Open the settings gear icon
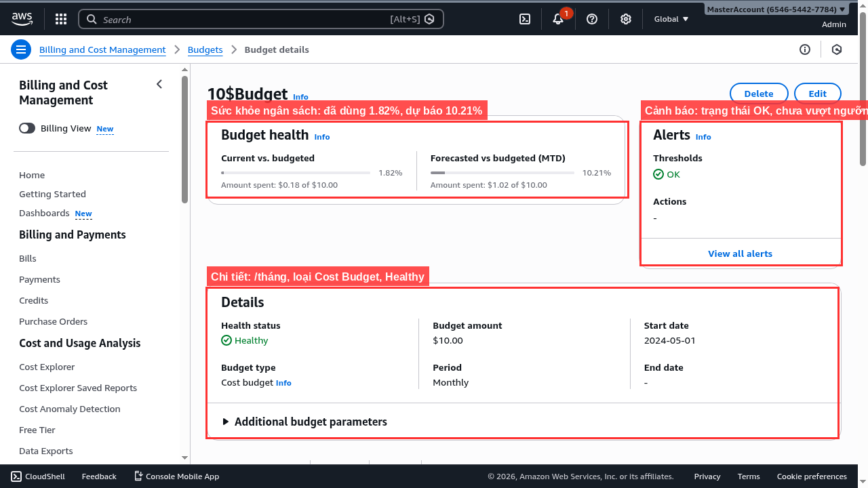The width and height of the screenshot is (868, 488). (x=626, y=19)
